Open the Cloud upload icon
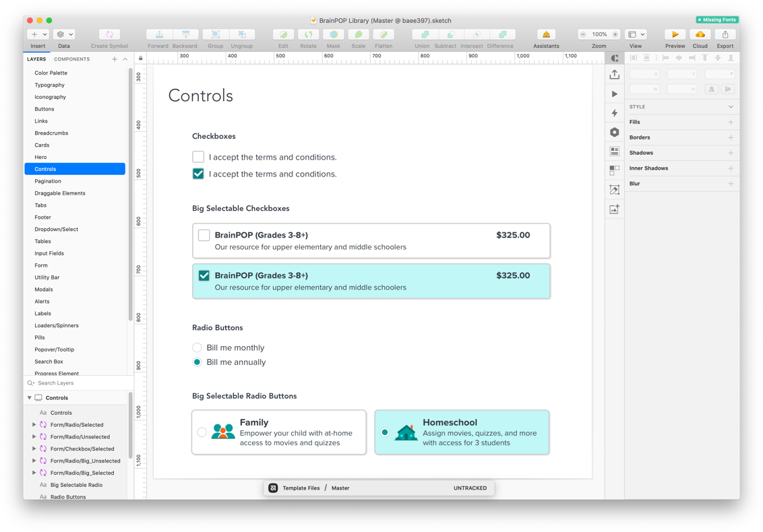 700,34
